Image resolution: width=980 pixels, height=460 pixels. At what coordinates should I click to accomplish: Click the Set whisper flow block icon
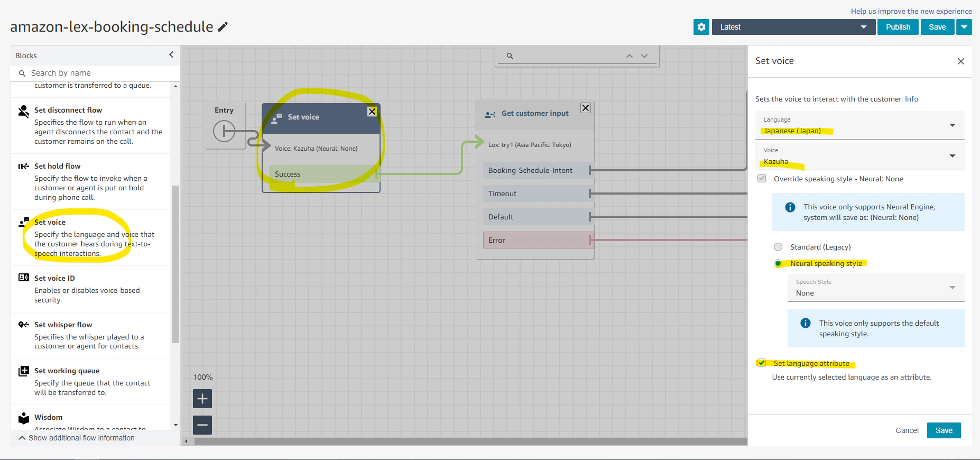pos(24,325)
